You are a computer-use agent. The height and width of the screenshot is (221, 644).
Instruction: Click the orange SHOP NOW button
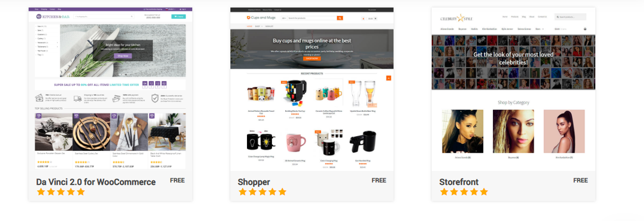312,59
